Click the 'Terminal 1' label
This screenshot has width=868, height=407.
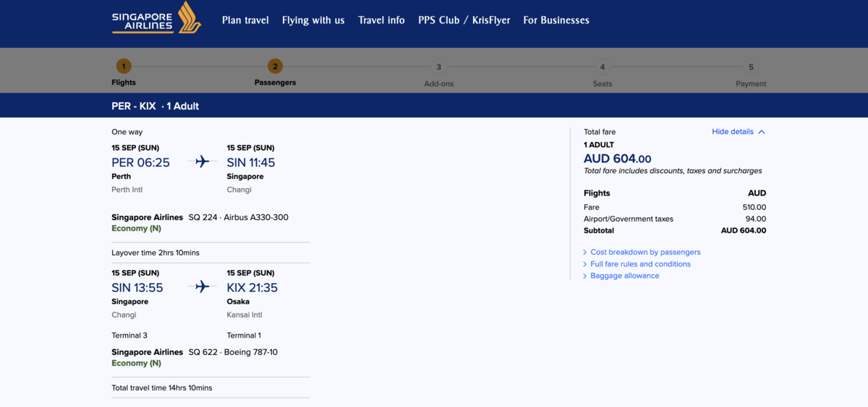click(x=245, y=335)
